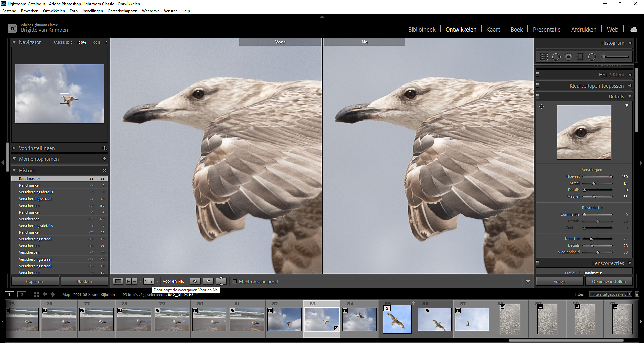
Task: Select the Crop Overlay tool
Action: pyautogui.click(x=544, y=57)
